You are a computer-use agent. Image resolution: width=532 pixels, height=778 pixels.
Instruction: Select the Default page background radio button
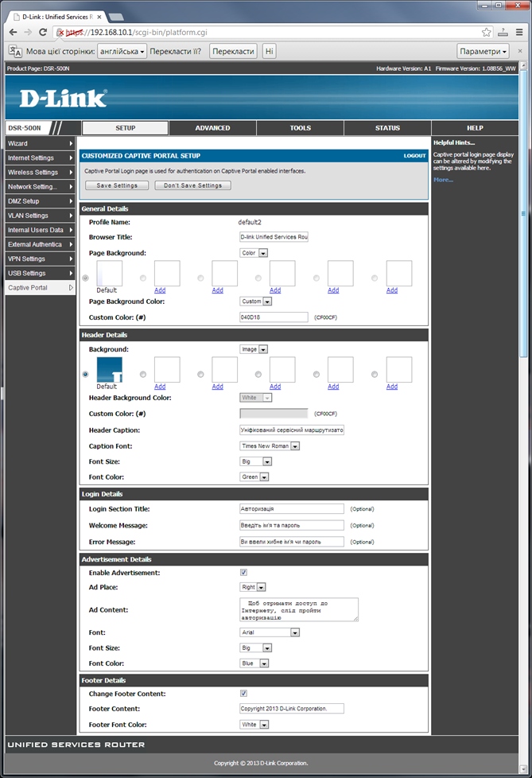[x=85, y=278]
